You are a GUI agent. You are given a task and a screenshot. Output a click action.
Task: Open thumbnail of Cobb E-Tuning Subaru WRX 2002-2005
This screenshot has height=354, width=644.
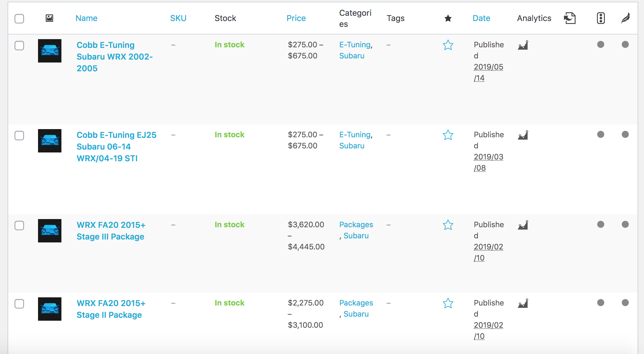pyautogui.click(x=50, y=51)
